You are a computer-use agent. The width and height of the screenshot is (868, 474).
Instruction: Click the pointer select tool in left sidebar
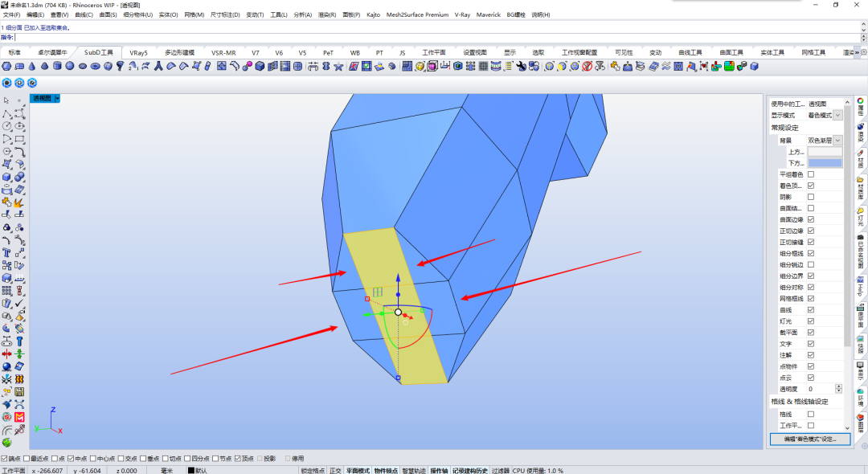(x=6, y=100)
